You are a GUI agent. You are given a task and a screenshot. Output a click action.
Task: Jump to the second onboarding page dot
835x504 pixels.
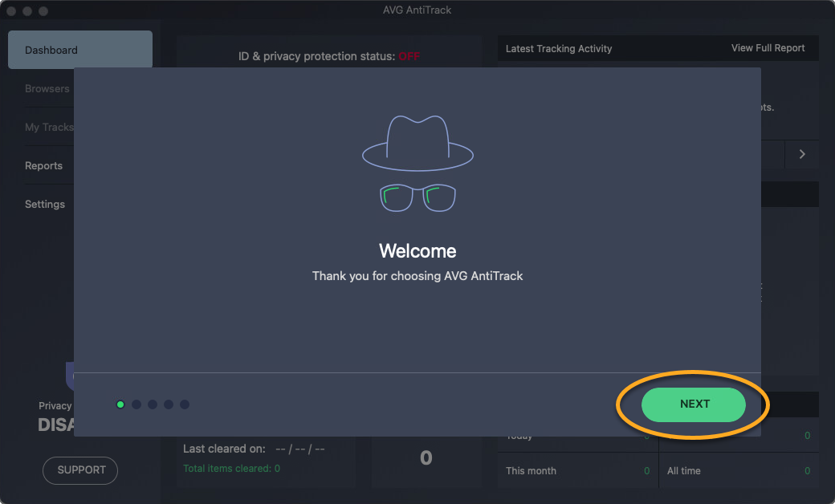pyautogui.click(x=136, y=404)
